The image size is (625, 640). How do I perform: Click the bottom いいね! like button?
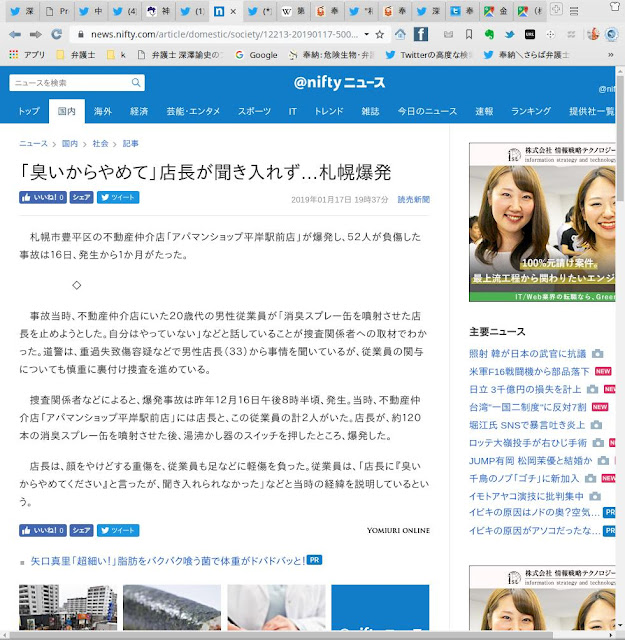pyautogui.click(x=43, y=530)
